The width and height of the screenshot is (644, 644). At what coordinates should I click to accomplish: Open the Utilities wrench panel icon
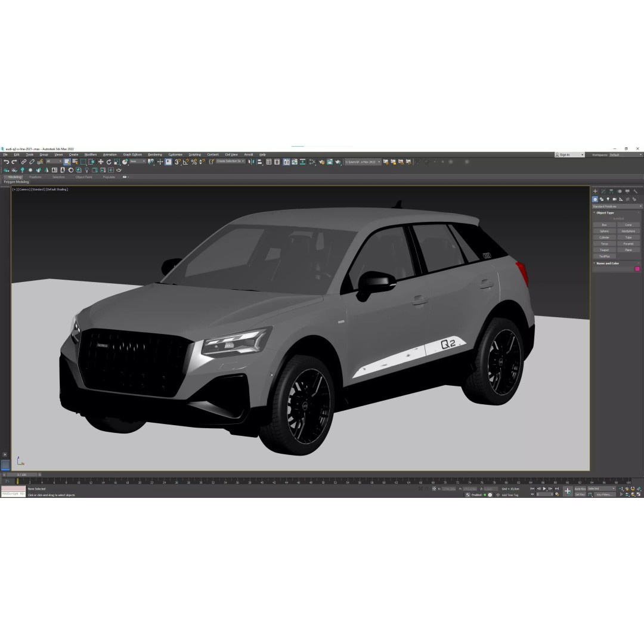(x=636, y=191)
